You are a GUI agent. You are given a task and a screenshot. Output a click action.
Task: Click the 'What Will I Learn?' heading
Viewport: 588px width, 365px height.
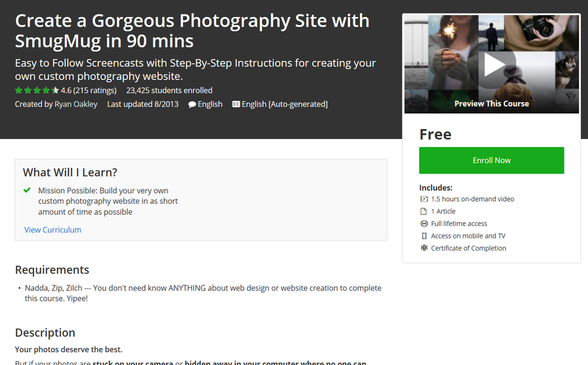(x=70, y=172)
